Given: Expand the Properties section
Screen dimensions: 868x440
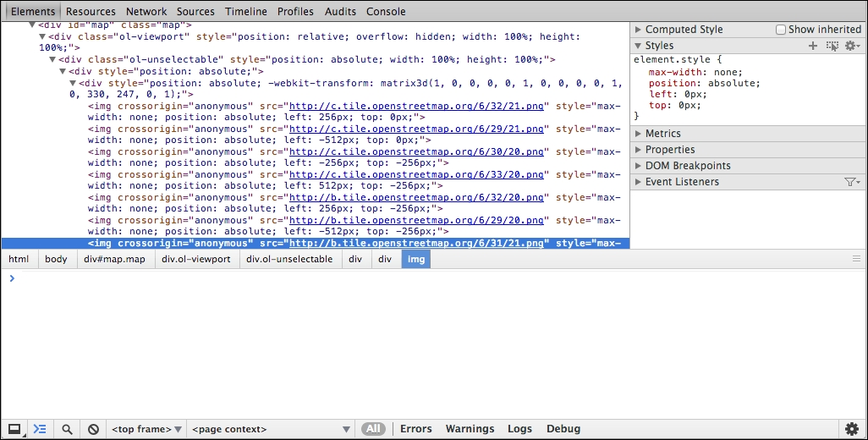Looking at the screenshot, I should coord(638,150).
